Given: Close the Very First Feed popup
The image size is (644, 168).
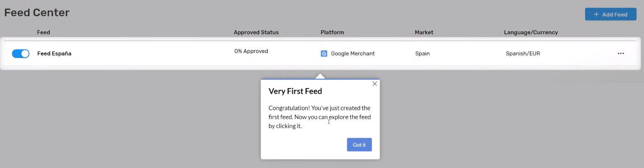Looking at the screenshot, I should [x=374, y=84].
